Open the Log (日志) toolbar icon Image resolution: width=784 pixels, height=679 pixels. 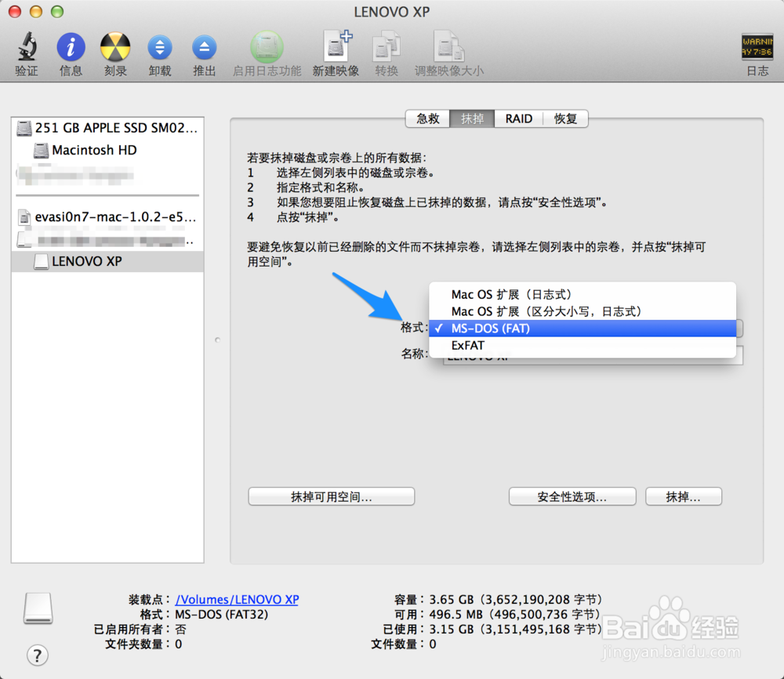[x=757, y=46]
